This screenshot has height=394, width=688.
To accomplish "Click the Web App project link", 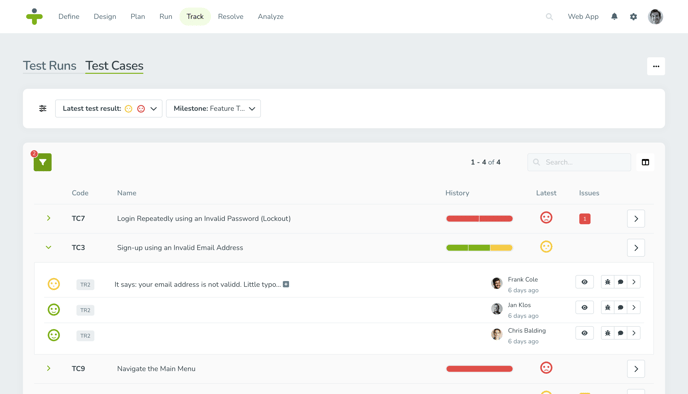I will click(x=583, y=17).
